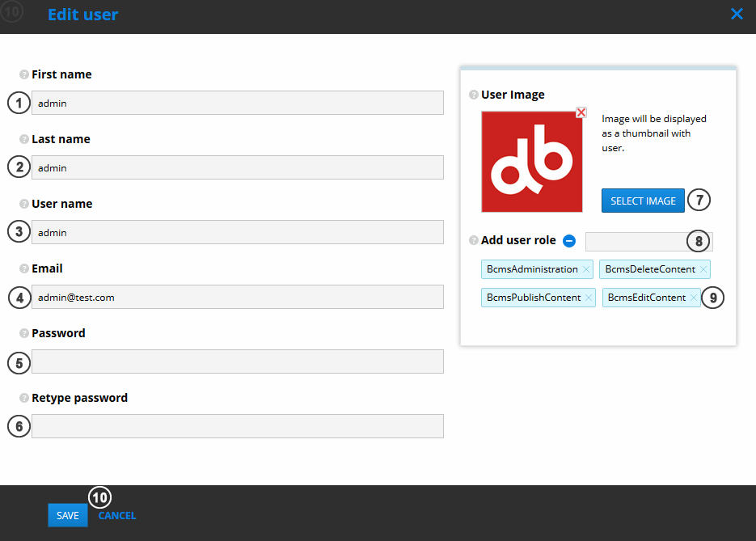The image size is (756, 541).
Task: Select the Email input field
Action: 237,297
